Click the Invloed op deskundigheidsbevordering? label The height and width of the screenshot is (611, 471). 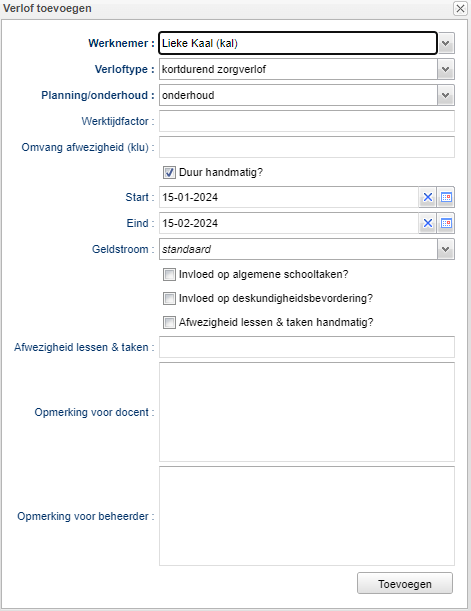[x=276, y=298]
